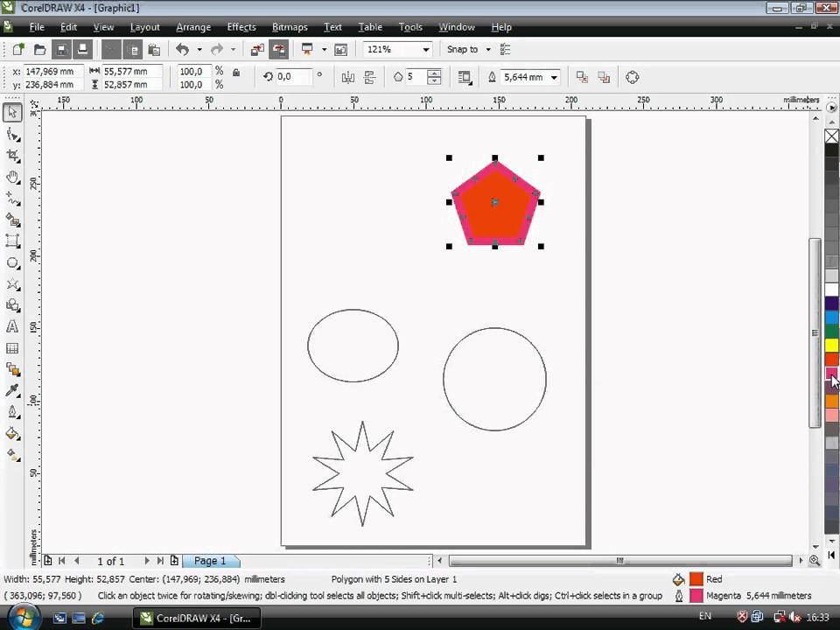The width and height of the screenshot is (840, 630).
Task: Create a new document
Action: [x=18, y=50]
